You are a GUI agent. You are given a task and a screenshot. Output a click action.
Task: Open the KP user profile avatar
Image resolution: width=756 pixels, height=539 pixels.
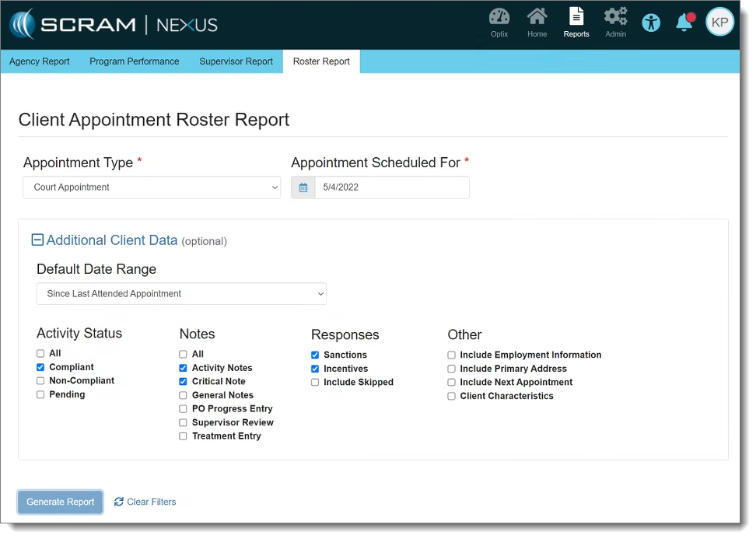[x=719, y=23]
